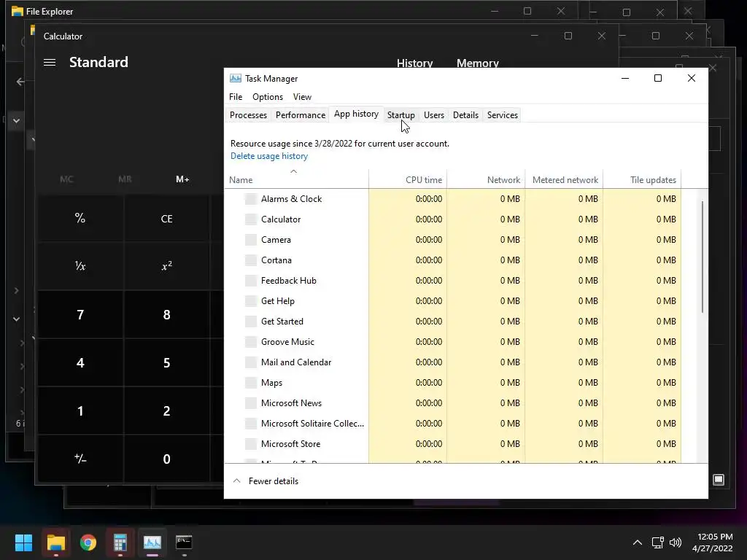Open File Explorer from the taskbar
The height and width of the screenshot is (560, 747).
55,542
